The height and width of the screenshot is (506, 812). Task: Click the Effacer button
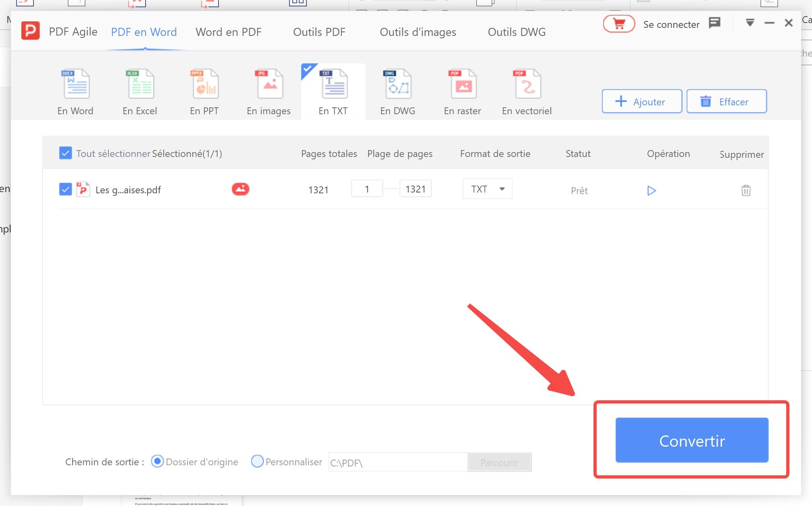(727, 101)
